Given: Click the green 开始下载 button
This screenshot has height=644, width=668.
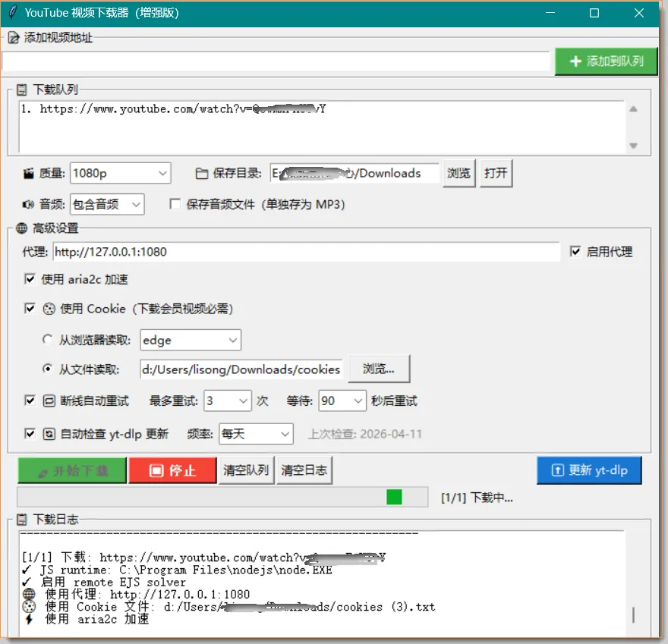Looking at the screenshot, I should point(72,470).
